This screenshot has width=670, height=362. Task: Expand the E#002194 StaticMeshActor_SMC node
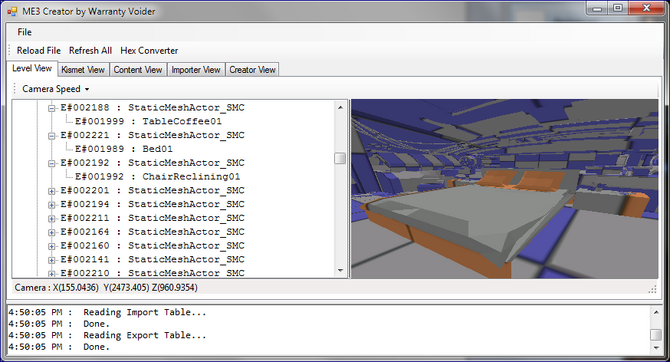[51, 205]
